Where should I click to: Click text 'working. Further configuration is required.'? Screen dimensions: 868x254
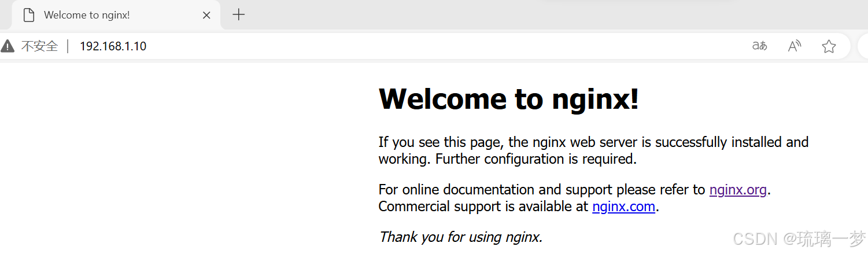[508, 159]
